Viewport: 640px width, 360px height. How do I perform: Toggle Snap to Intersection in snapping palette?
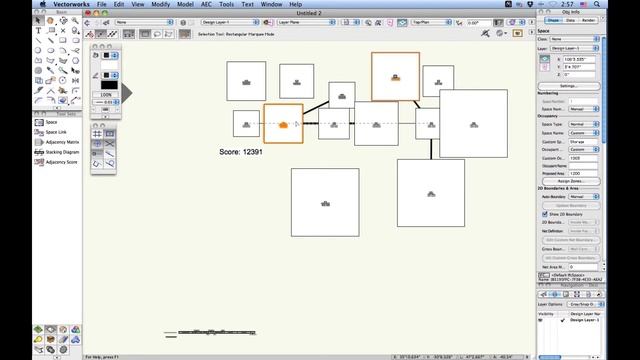110,144
